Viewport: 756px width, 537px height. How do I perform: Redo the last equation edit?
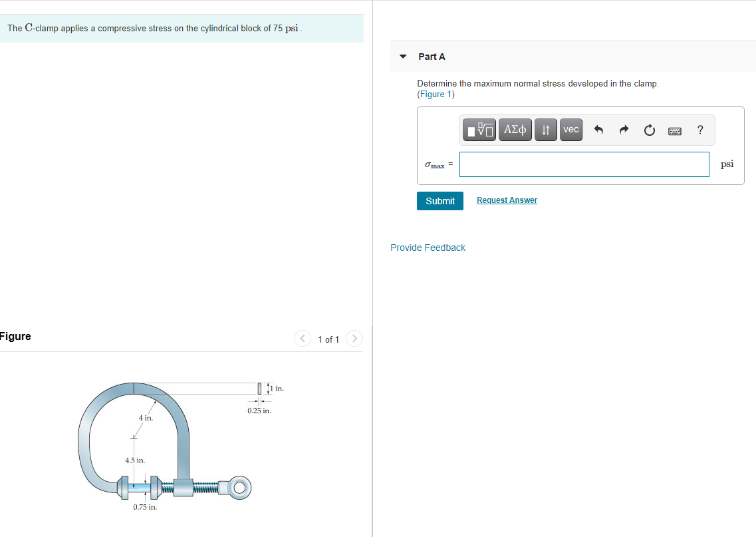[x=624, y=130]
